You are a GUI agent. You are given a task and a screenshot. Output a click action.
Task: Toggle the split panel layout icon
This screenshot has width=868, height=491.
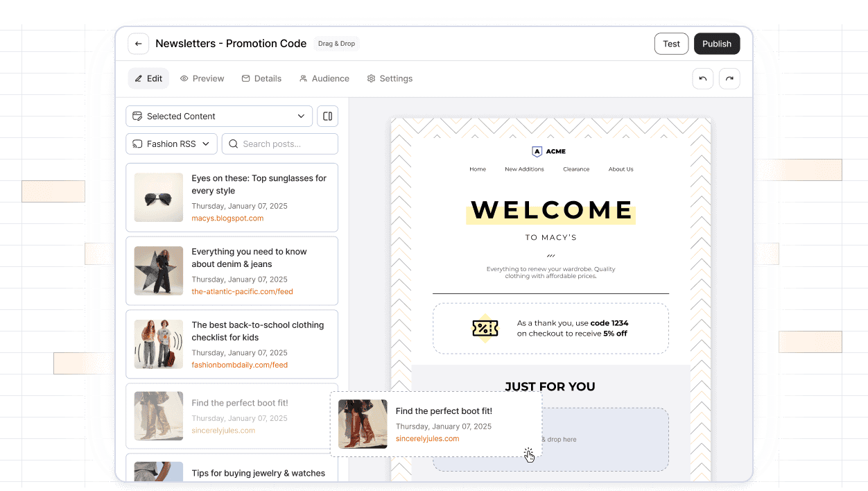[x=328, y=116]
